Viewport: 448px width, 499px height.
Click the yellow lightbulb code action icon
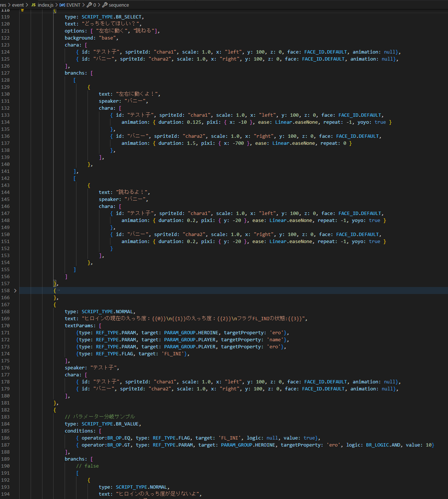coord(22,10)
